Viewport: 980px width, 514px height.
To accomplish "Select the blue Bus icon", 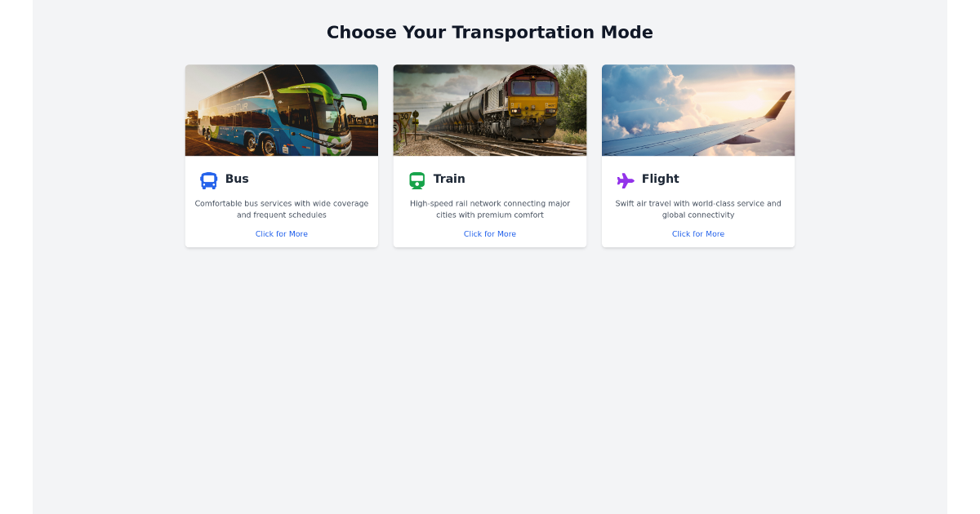I will [x=207, y=179].
